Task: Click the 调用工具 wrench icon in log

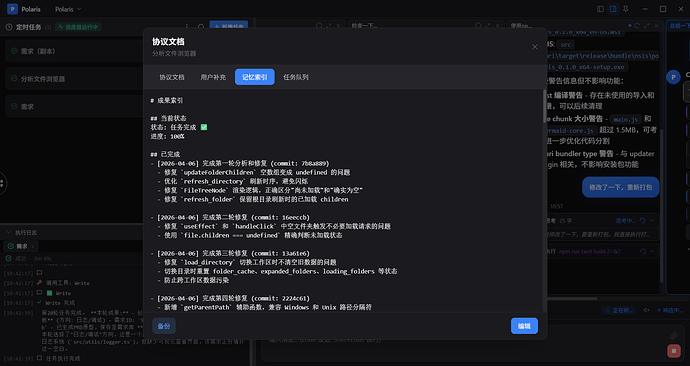Action: tap(39, 283)
